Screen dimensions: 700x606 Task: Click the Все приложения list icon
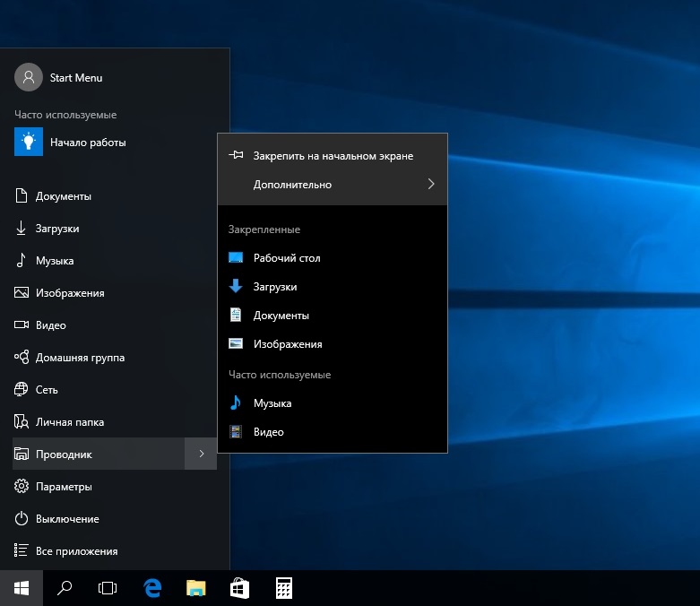(21, 550)
